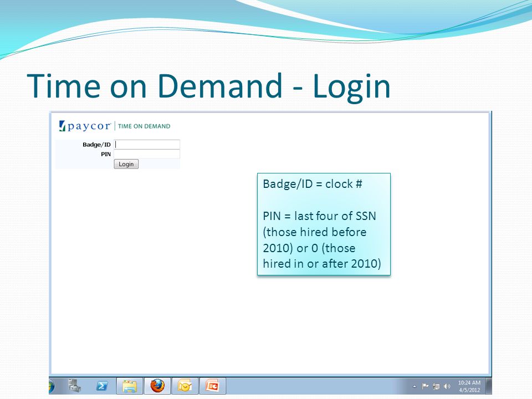Click the Badge/ID input field
The height and width of the screenshot is (399, 532).
(x=146, y=145)
